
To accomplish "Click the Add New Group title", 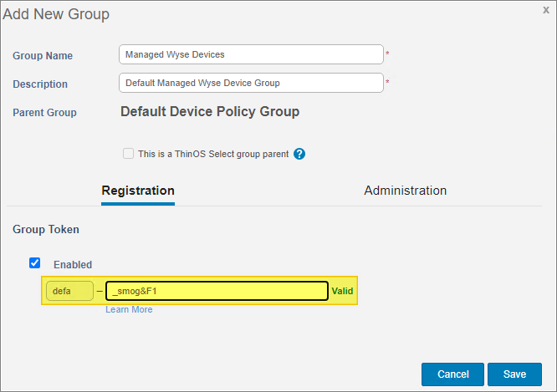I will [x=56, y=14].
